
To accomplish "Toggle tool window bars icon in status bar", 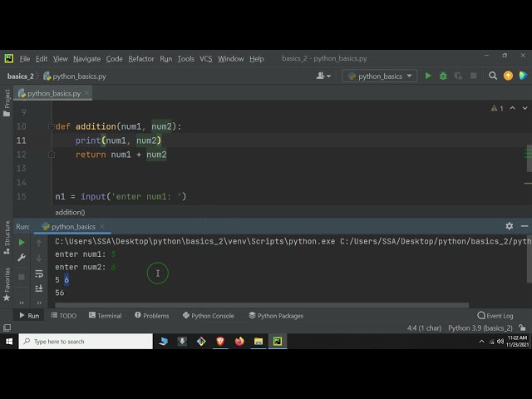I will point(7,328).
